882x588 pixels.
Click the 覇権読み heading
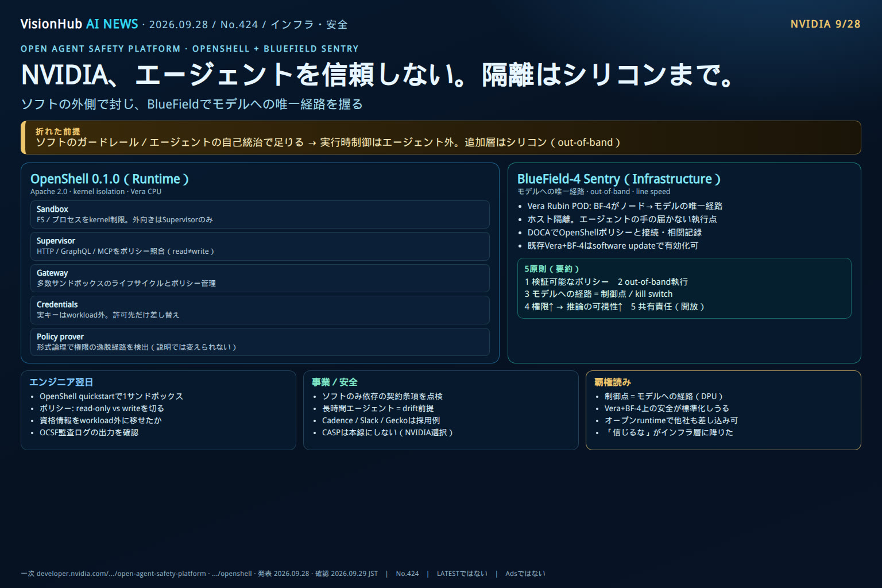(613, 382)
